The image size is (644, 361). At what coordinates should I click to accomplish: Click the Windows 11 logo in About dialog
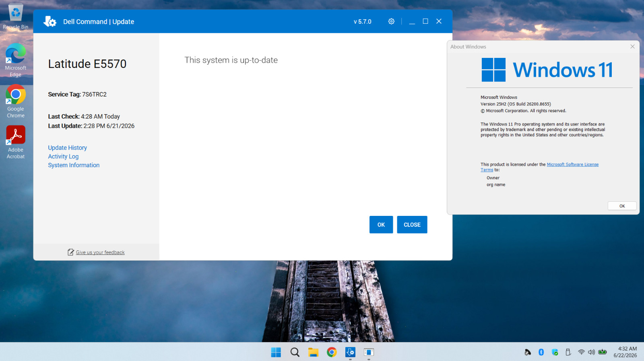coord(547,70)
